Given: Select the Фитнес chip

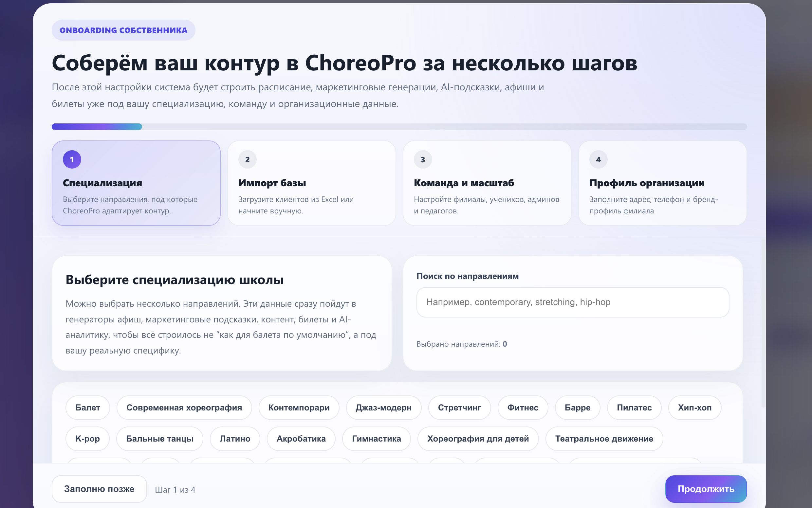Looking at the screenshot, I should click(523, 408).
